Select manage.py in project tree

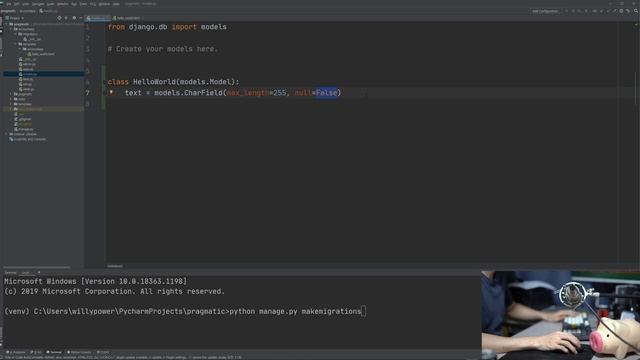point(24,129)
